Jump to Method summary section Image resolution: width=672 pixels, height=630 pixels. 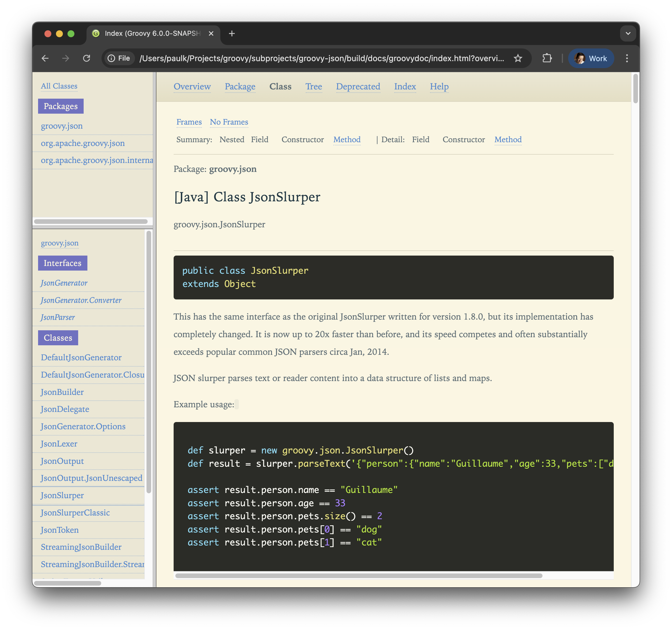pos(347,140)
